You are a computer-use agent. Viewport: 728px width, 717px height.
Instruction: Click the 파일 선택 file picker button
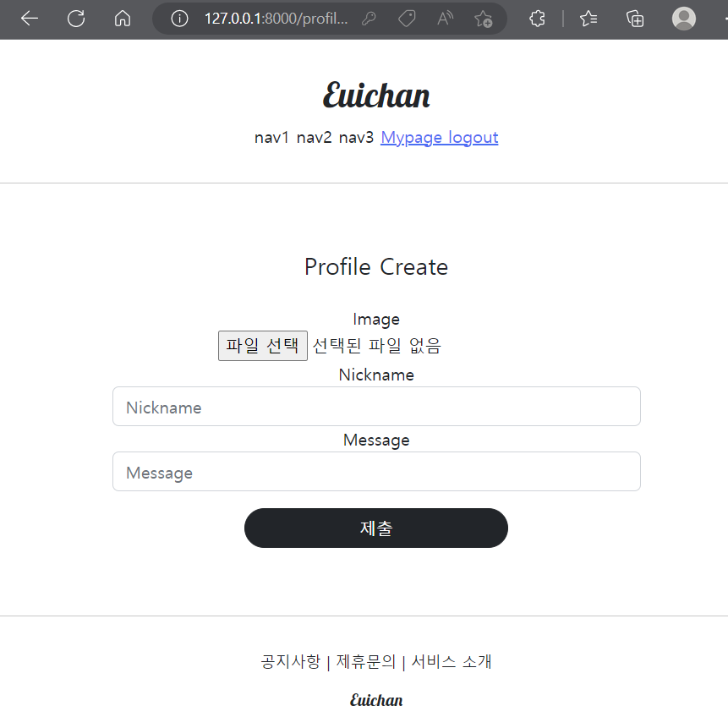click(262, 345)
